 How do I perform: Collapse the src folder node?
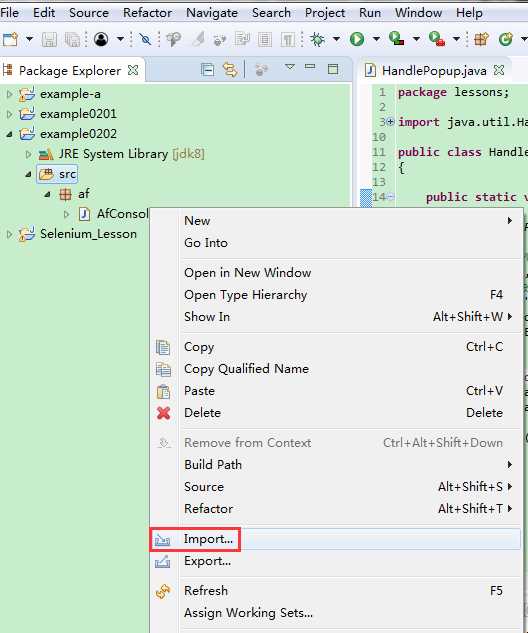(x=28, y=174)
